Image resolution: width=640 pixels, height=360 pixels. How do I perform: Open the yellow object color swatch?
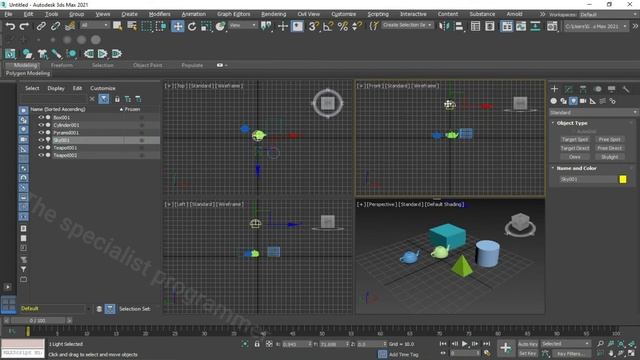623,180
